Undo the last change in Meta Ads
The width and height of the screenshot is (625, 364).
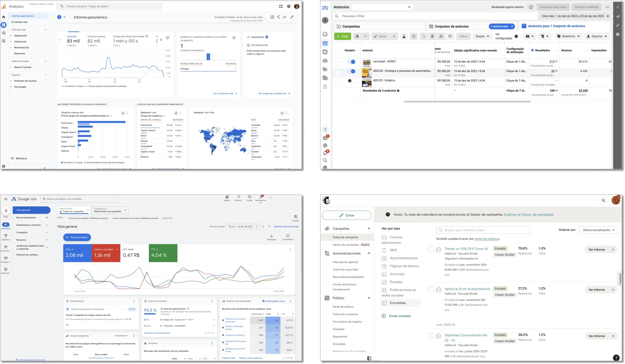coord(424,36)
